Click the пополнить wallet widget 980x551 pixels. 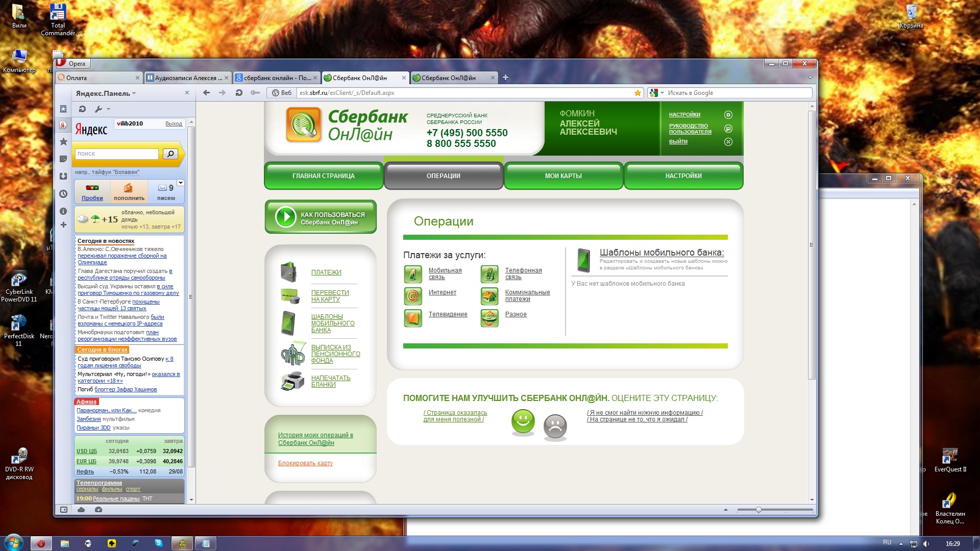coord(129,191)
